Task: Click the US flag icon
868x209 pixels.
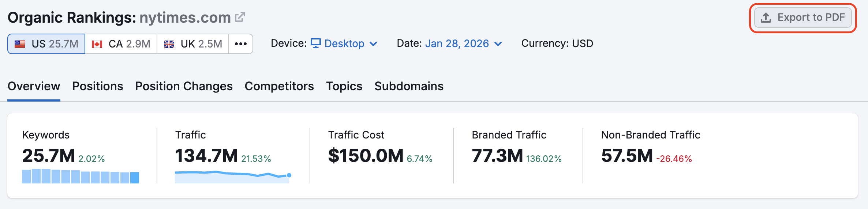Action: (x=20, y=44)
